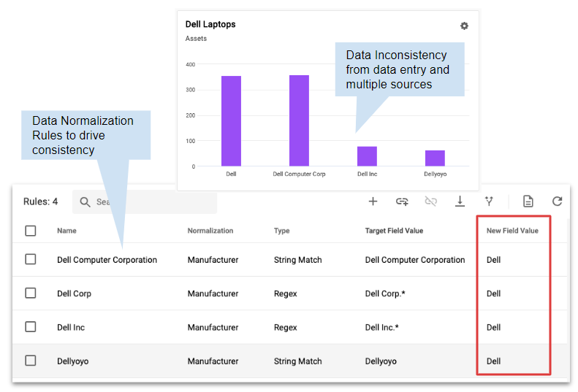This screenshot has height=392, width=578.
Task: Check the Dell Inc rule checkbox
Action: tap(31, 327)
